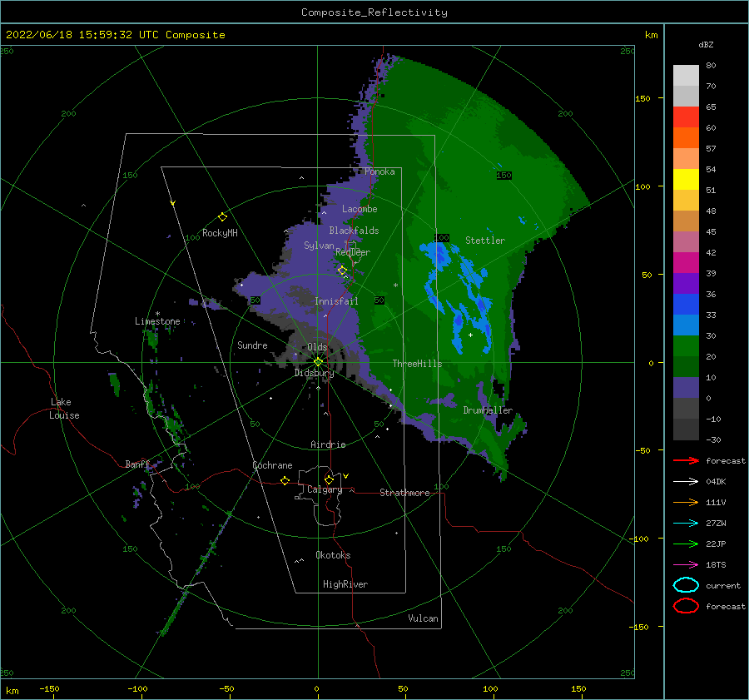Screen dimensions: 749x700
Task: Click the green 22JP arrow icon
Action: coord(686,544)
